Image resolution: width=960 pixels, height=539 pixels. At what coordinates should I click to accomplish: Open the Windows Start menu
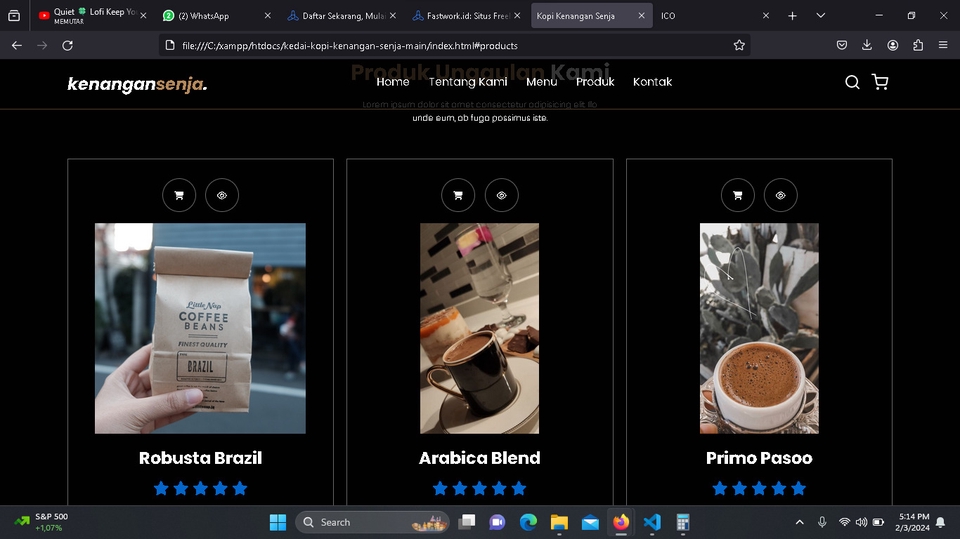278,522
